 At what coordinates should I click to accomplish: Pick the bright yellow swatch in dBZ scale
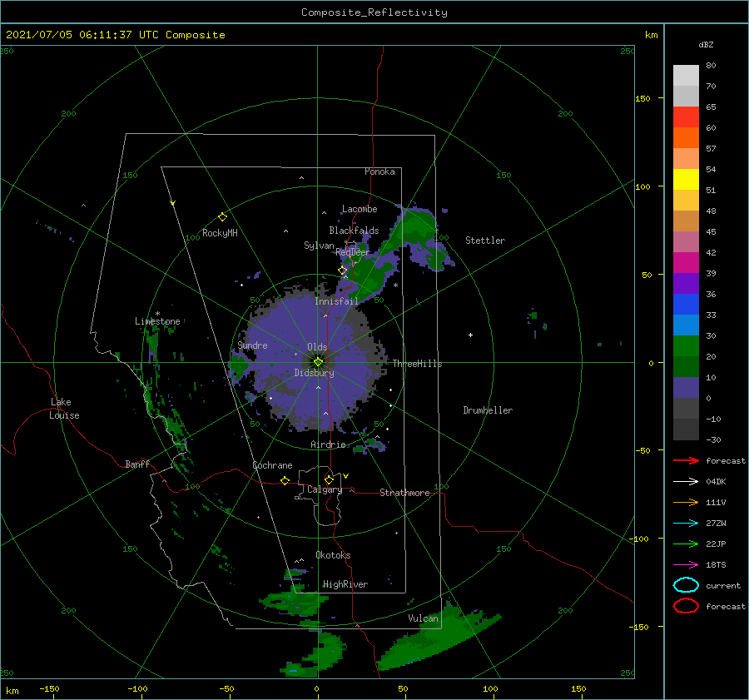coord(686,180)
